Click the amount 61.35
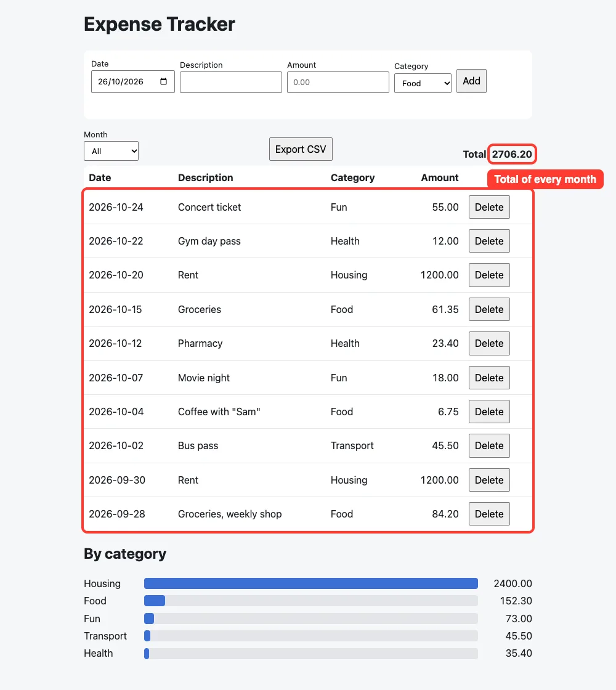616x690 pixels. click(445, 309)
